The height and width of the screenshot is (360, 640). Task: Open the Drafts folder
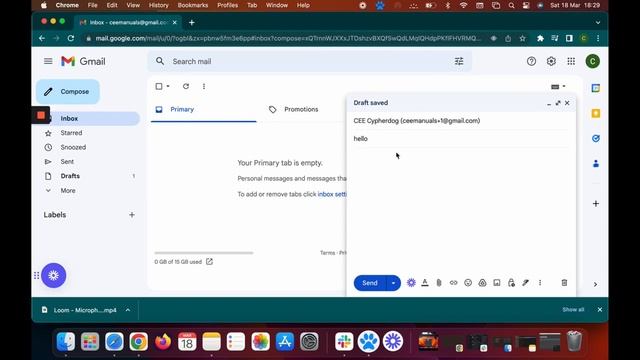tap(70, 176)
